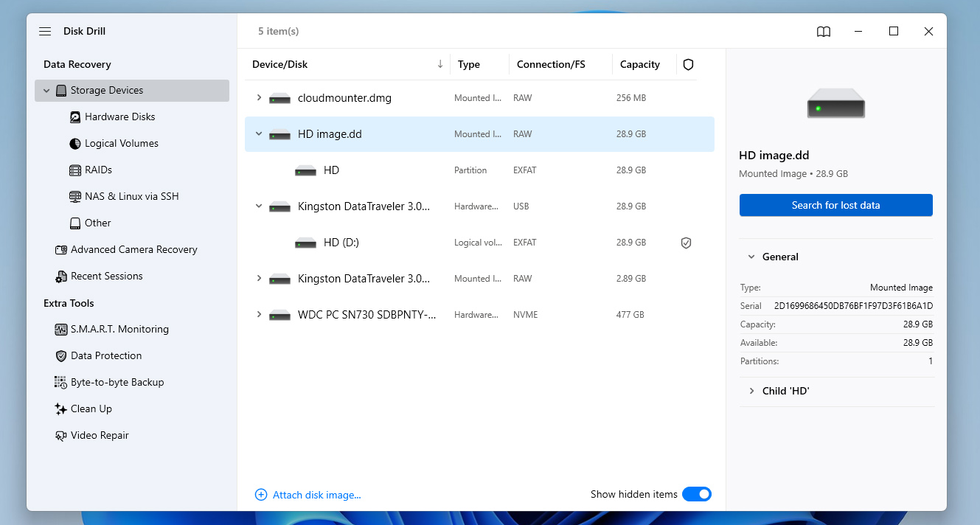Collapse the HD image.dd row

click(x=259, y=134)
